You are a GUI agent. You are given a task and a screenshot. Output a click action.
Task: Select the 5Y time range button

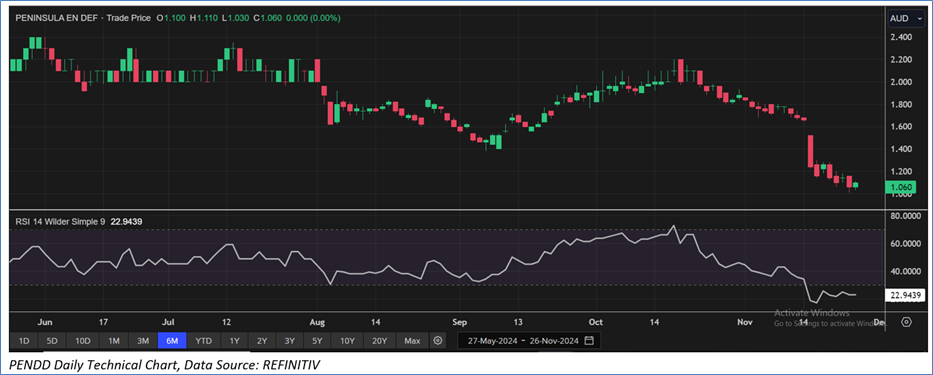tap(317, 341)
